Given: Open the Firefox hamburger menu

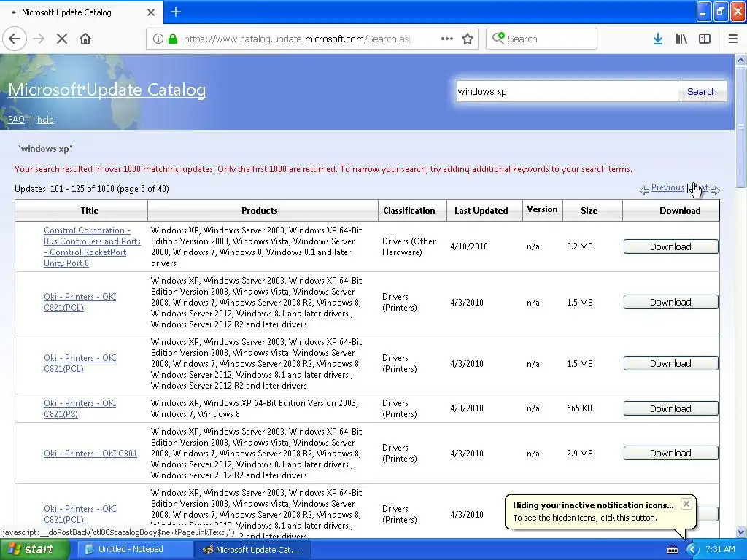Looking at the screenshot, I should pos(733,39).
